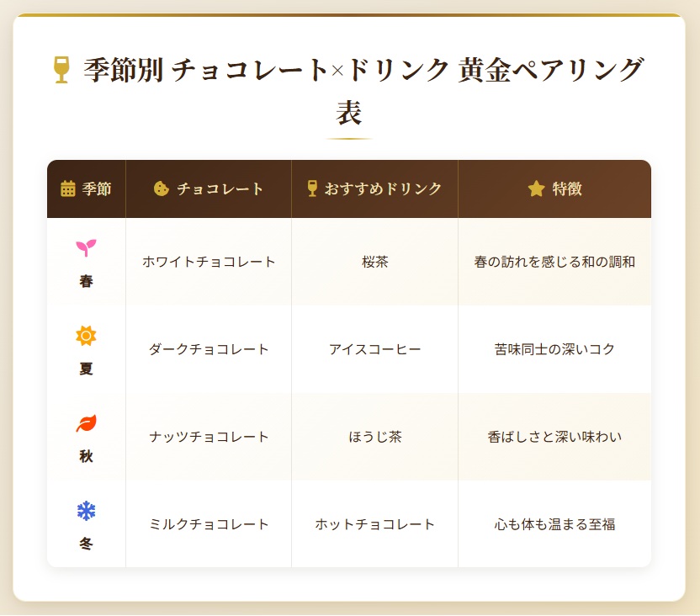Select the ホワイトチョコレート cell
Screen dimensions: 700x616
(209, 262)
